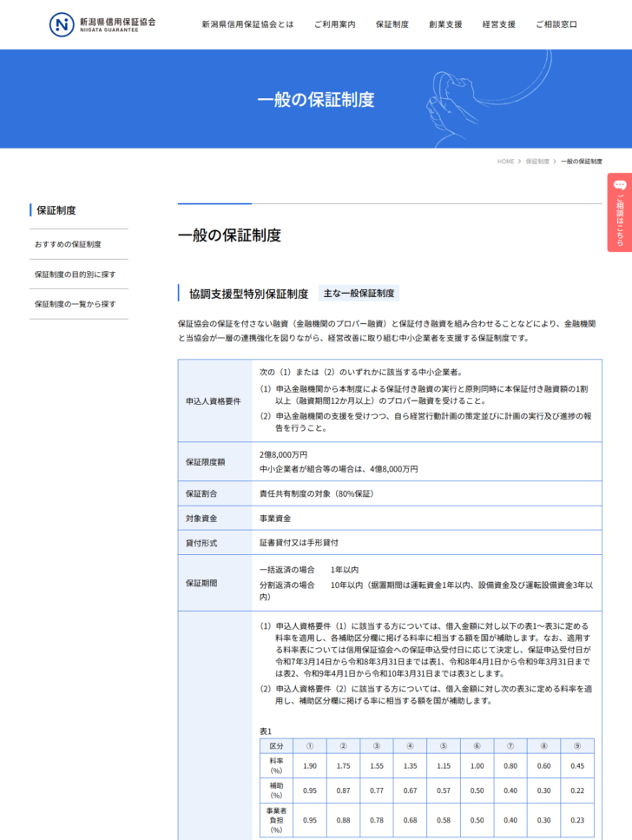Image resolution: width=632 pixels, height=840 pixels.
Task: Open sidebar link 保証制度の一覧から探す
Action: pyautogui.click(x=75, y=304)
